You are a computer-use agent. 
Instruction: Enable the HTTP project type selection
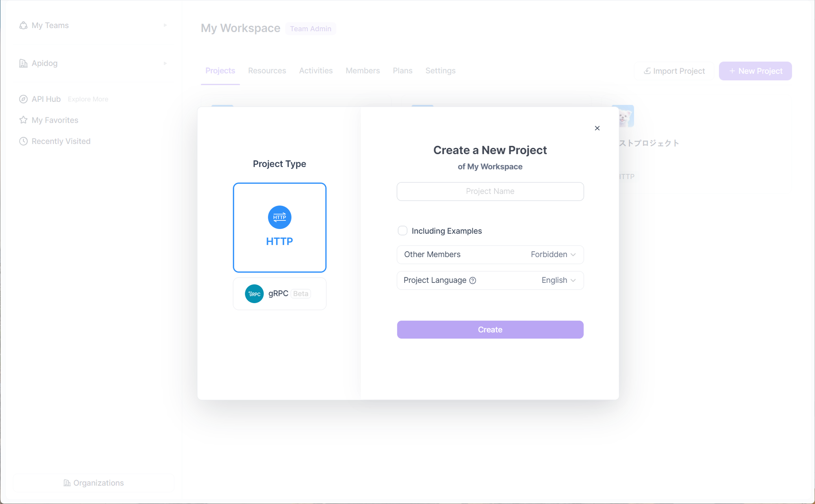pyautogui.click(x=279, y=227)
